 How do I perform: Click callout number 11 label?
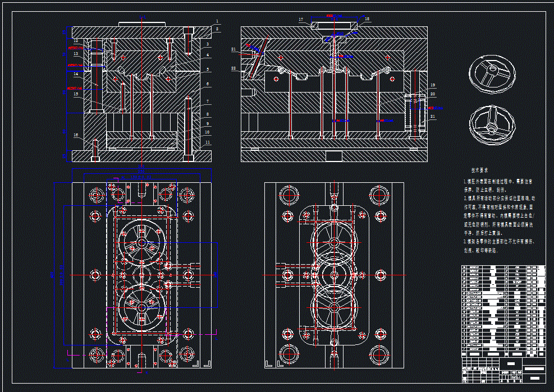[x=208, y=142]
